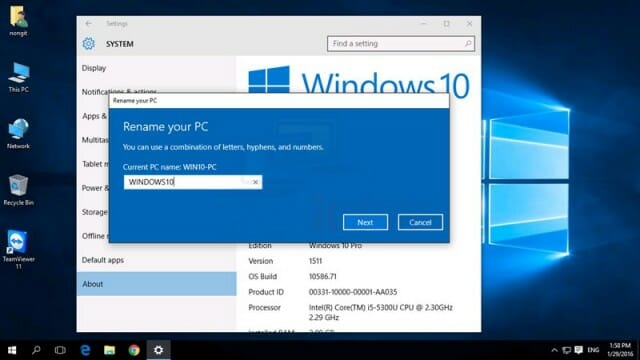Image resolution: width=640 pixels, height=360 pixels.
Task: Show hidden system tray icons
Action: click(554, 350)
